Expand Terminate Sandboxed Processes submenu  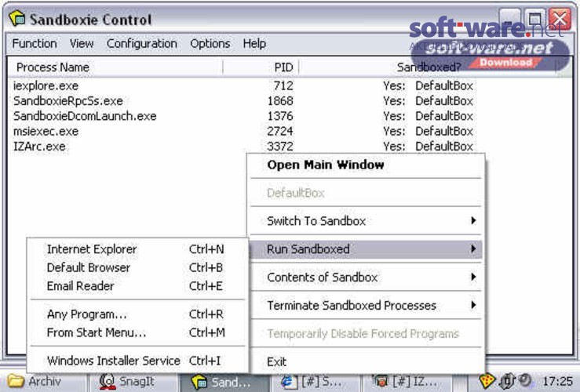click(367, 306)
